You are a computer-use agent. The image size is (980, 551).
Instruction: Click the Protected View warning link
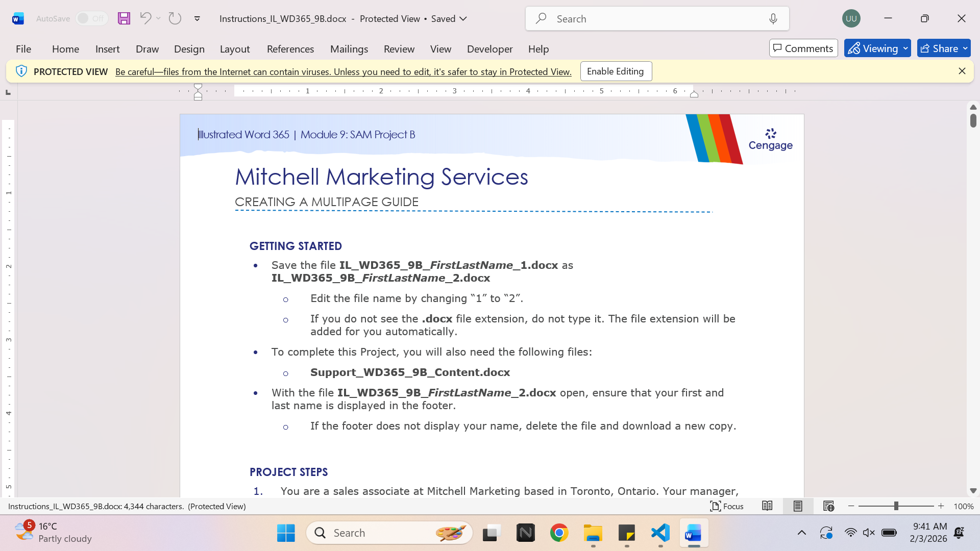[343, 72]
